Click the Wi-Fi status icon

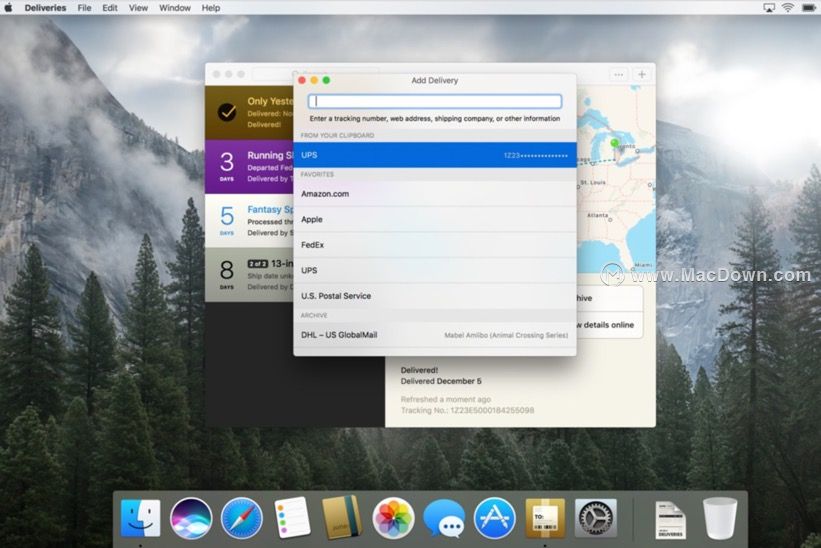point(787,8)
